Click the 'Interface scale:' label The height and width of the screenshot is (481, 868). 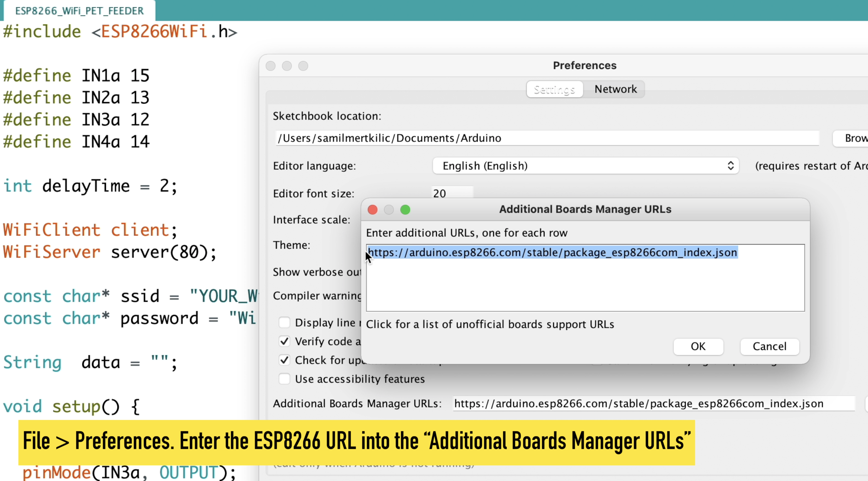coord(311,220)
